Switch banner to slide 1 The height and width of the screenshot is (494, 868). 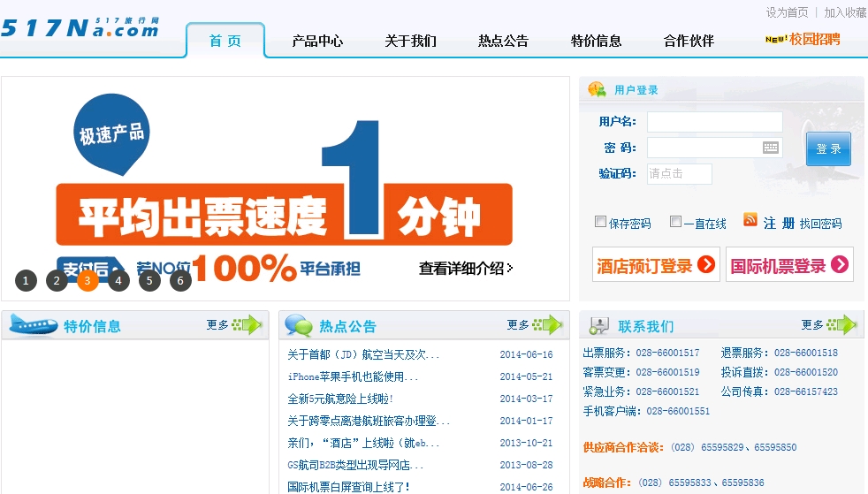pyautogui.click(x=26, y=280)
